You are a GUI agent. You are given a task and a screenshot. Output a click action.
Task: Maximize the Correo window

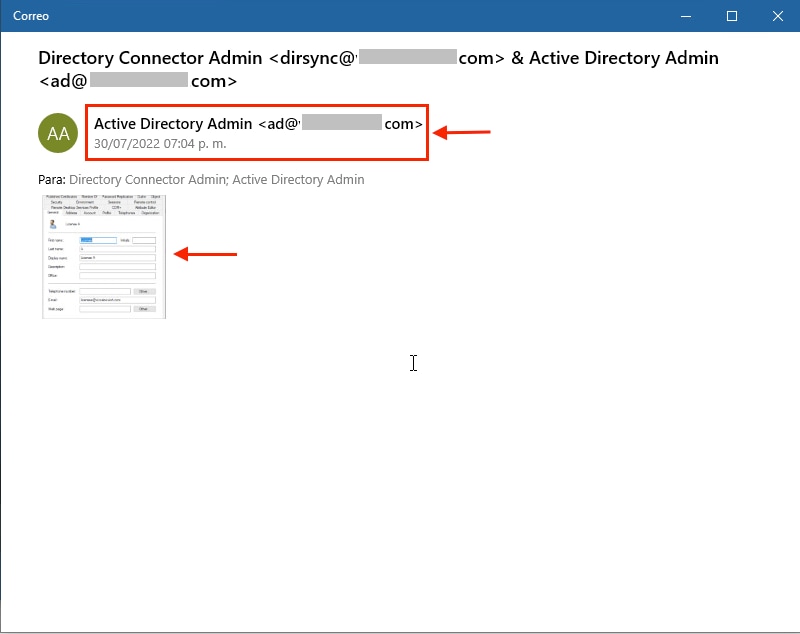[732, 16]
